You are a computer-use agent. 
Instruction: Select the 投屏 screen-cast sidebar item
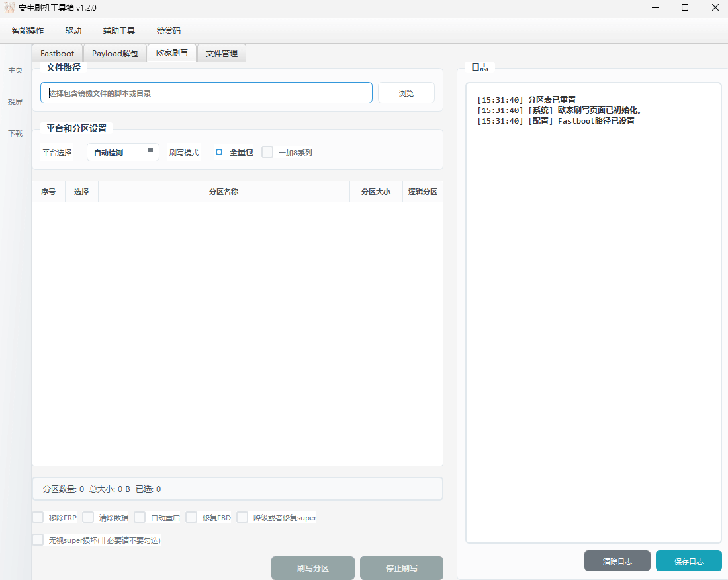click(x=15, y=101)
